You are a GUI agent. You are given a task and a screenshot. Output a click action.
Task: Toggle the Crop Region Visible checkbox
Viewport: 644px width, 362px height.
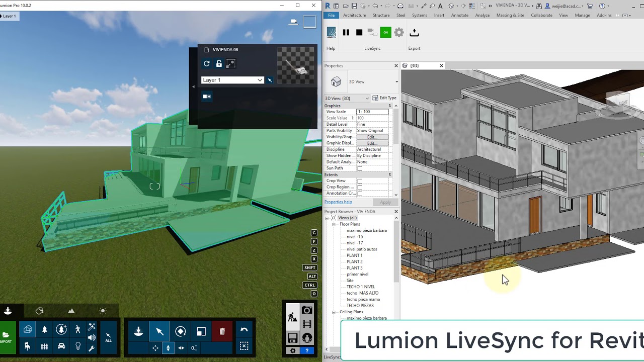(360, 187)
